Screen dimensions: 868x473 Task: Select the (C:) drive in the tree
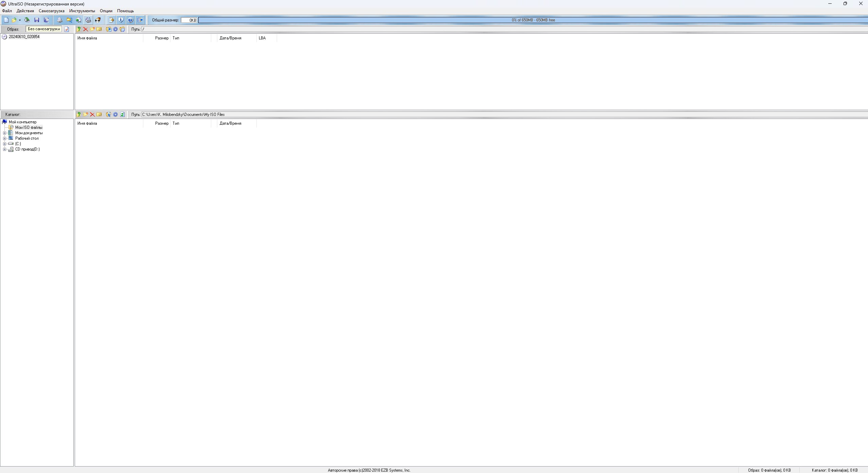[18, 144]
